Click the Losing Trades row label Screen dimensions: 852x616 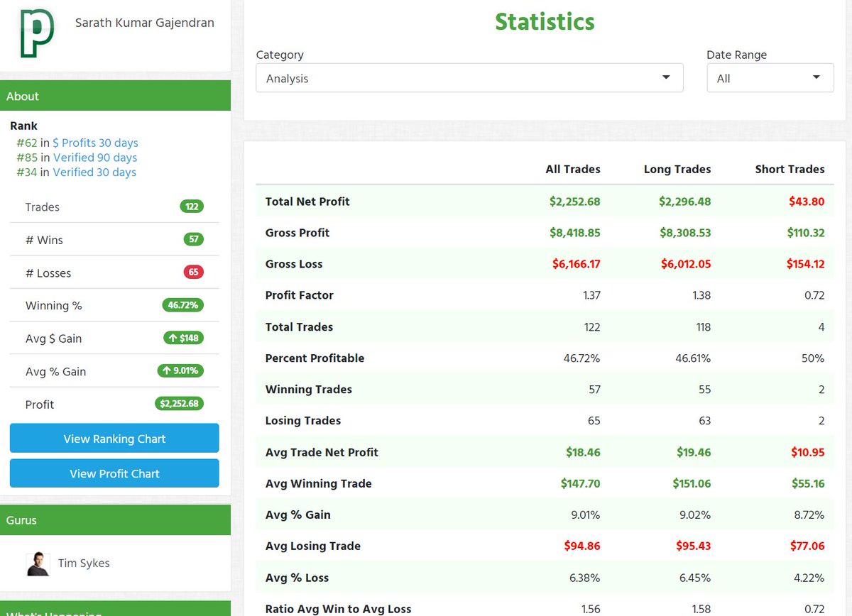pyautogui.click(x=302, y=421)
